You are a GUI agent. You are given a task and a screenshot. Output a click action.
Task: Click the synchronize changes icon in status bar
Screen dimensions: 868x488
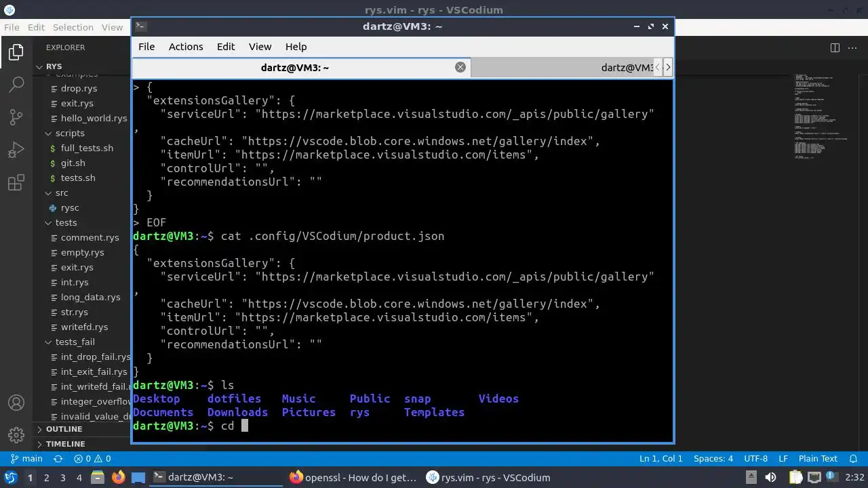[58, 459]
